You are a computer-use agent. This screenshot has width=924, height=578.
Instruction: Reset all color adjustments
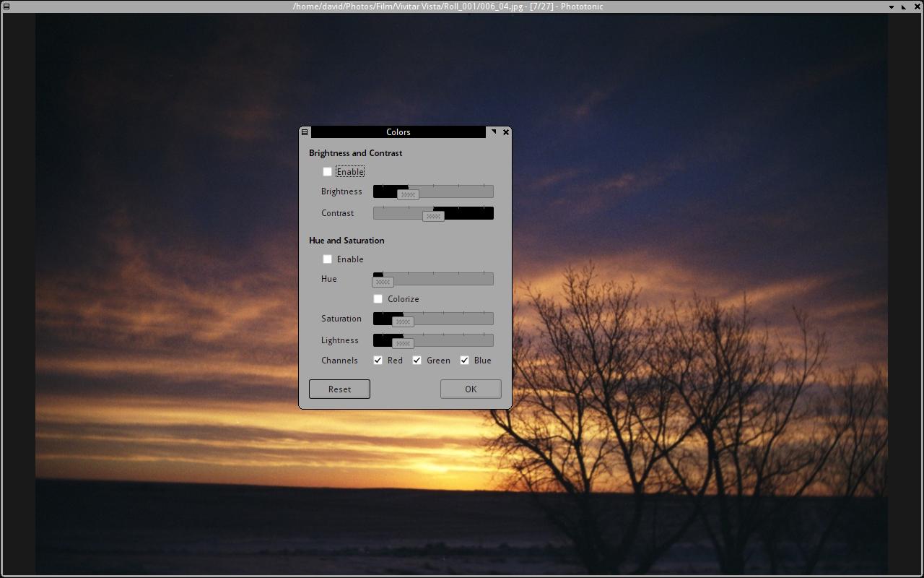[x=339, y=389]
